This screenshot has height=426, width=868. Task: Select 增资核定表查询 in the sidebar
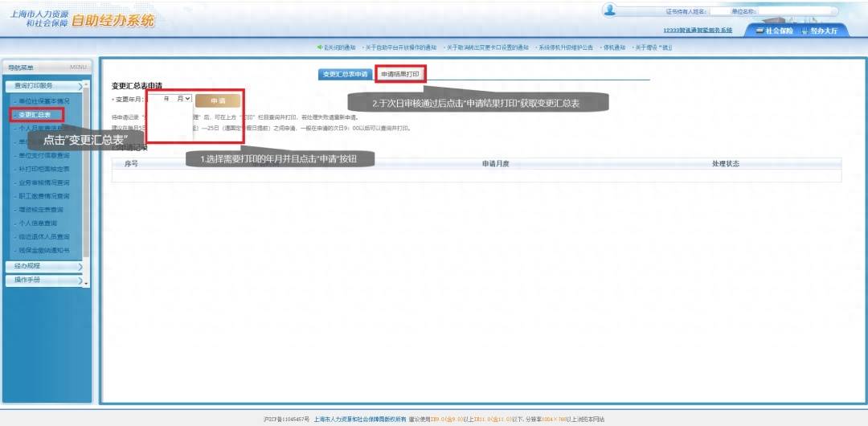click(x=40, y=210)
